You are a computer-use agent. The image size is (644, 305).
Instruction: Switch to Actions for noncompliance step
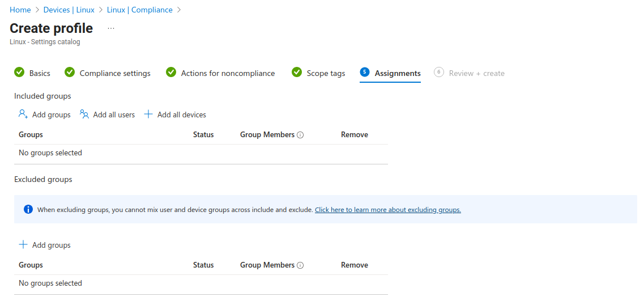228,73
